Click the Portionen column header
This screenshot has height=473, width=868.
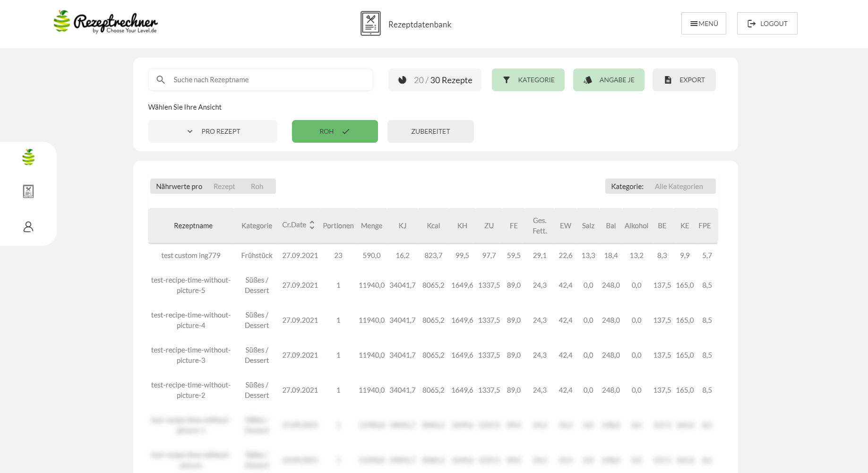tap(338, 226)
